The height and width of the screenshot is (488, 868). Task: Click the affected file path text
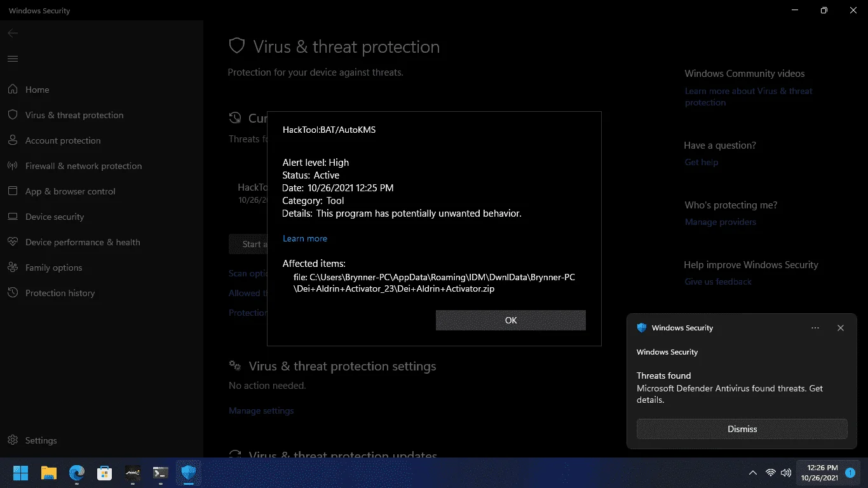(x=434, y=283)
